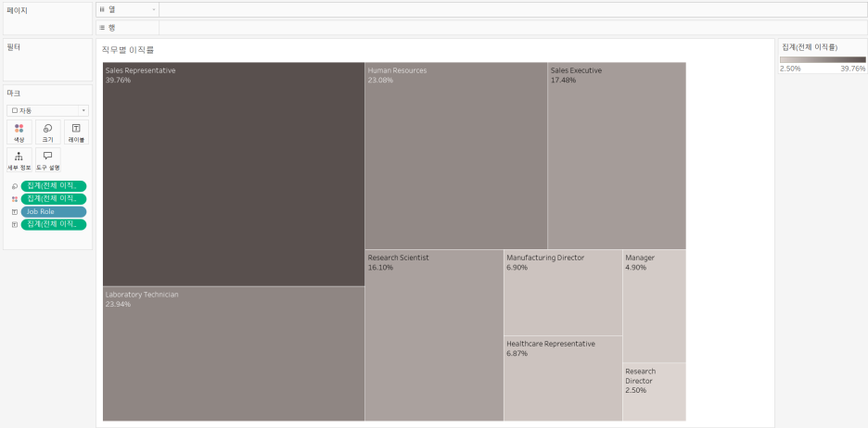Open the 색상 (Color) marks button
This screenshot has height=428, width=868.
pyautogui.click(x=19, y=132)
